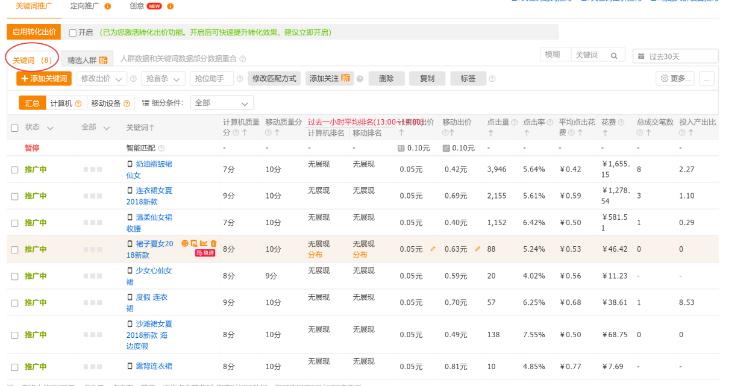
Task: Open the 过去30天 date range selector
Action: pos(675,56)
